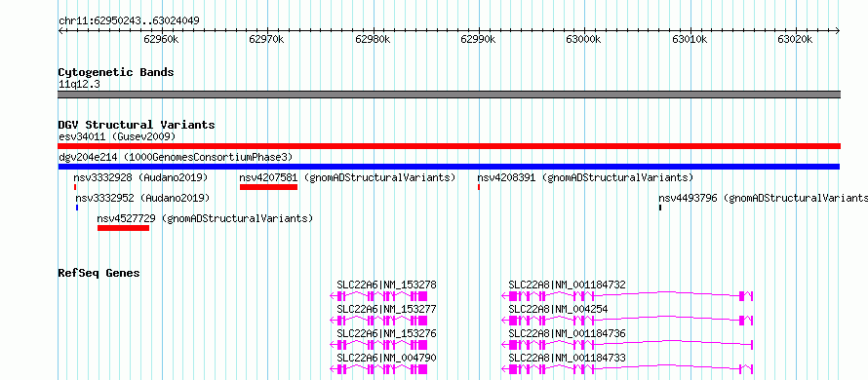Open SLC22A6|NM_153276 transcript label

[x=386, y=333]
